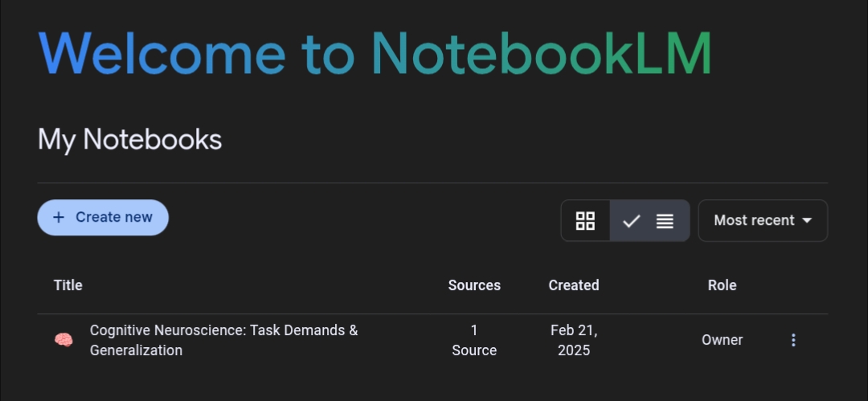Click the Feb 21, 2025 created date
Viewport: 868px width, 401px height.
point(574,340)
